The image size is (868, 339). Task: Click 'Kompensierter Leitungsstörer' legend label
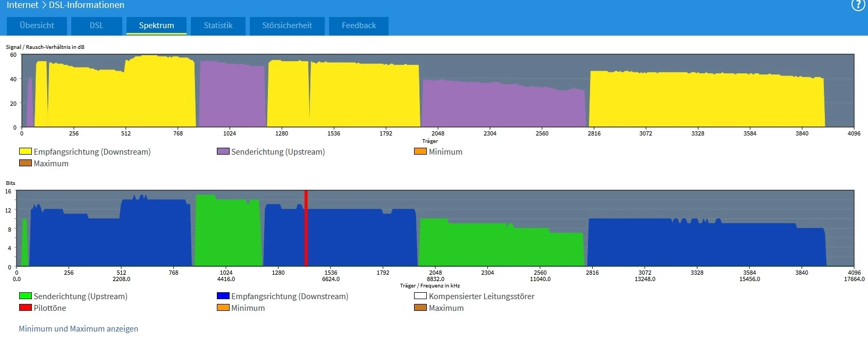pos(482,296)
